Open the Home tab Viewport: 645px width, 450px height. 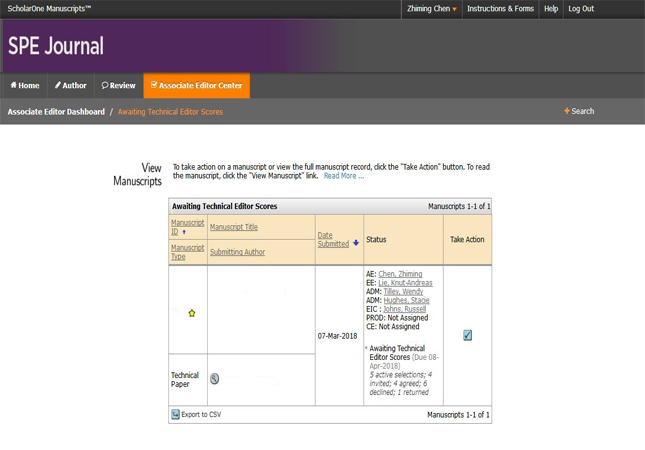(25, 86)
